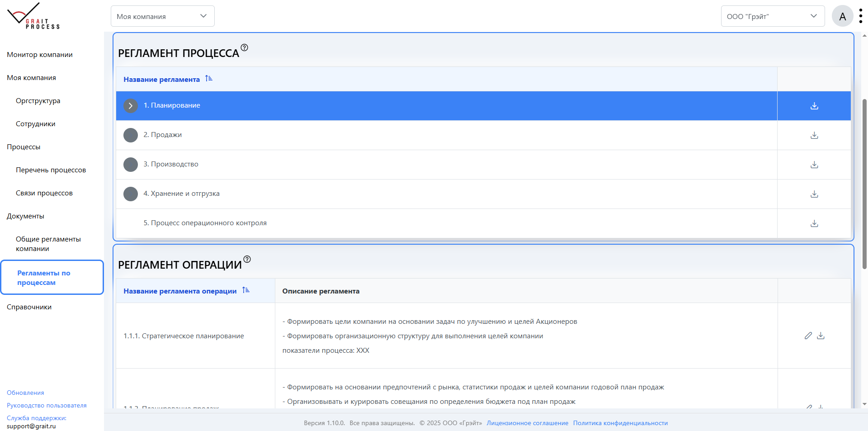Image resolution: width=868 pixels, height=431 pixels.
Task: Download the 2. Продажи regulation document
Action: [814, 135]
